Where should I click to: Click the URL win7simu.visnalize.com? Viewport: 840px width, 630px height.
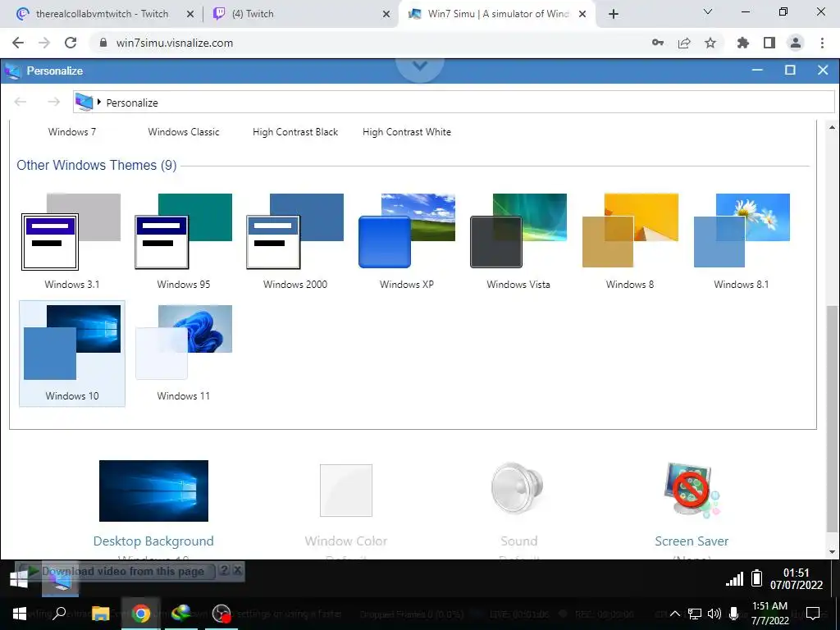175,43
